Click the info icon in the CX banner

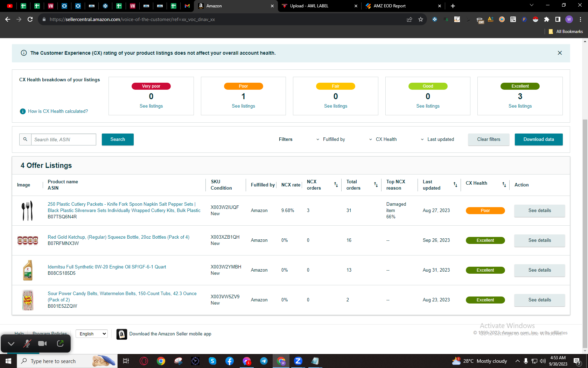(24, 53)
